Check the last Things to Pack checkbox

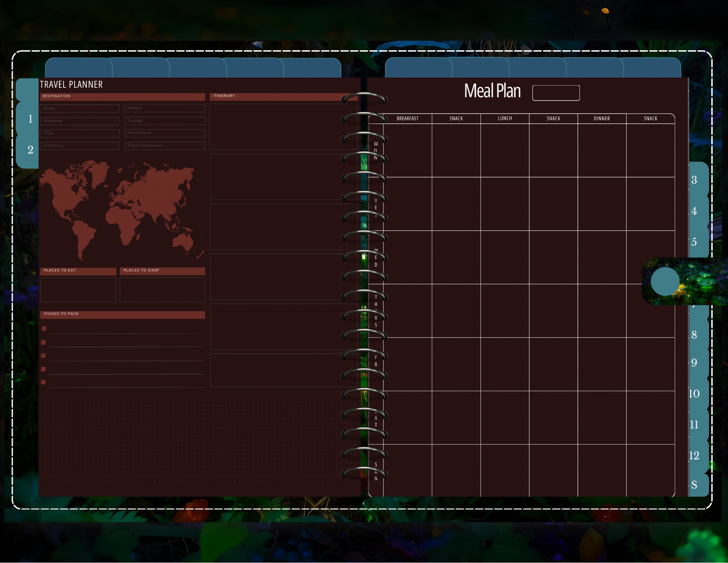(43, 382)
